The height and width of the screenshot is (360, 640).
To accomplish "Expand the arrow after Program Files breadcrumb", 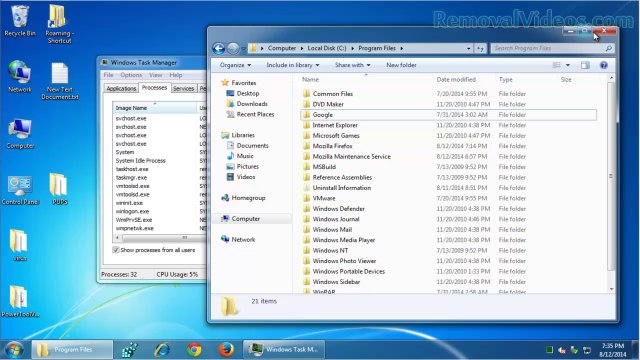I will (x=402, y=49).
